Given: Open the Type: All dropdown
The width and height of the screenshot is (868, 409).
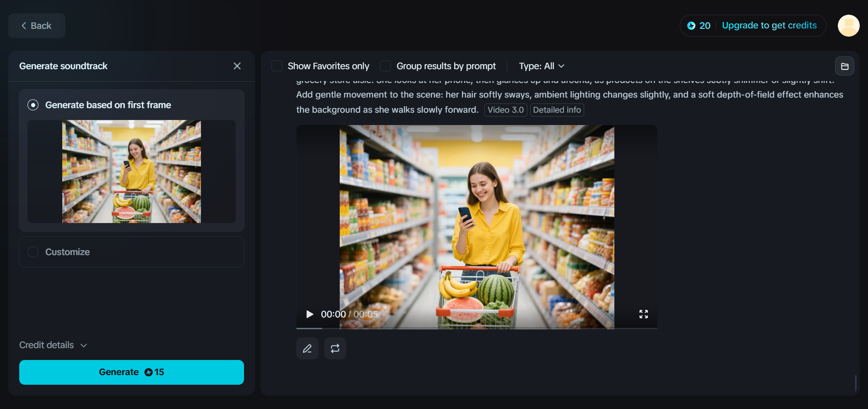Looking at the screenshot, I should pyautogui.click(x=542, y=66).
